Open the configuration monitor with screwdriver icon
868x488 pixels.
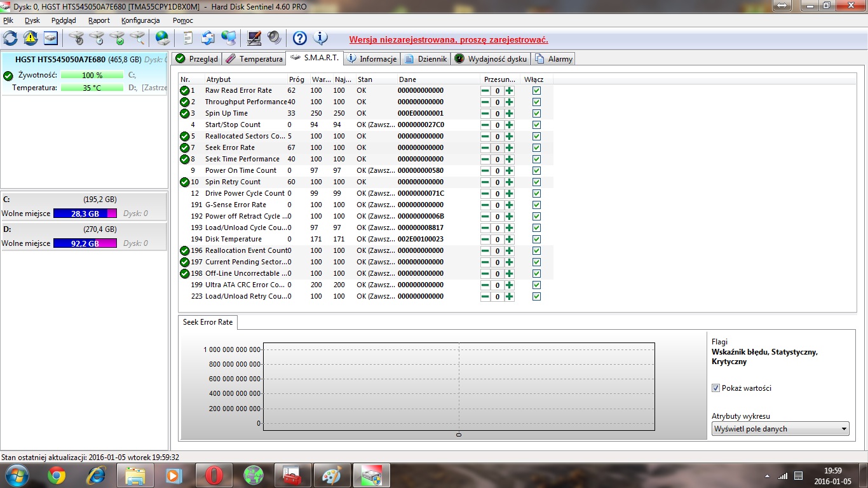point(254,38)
